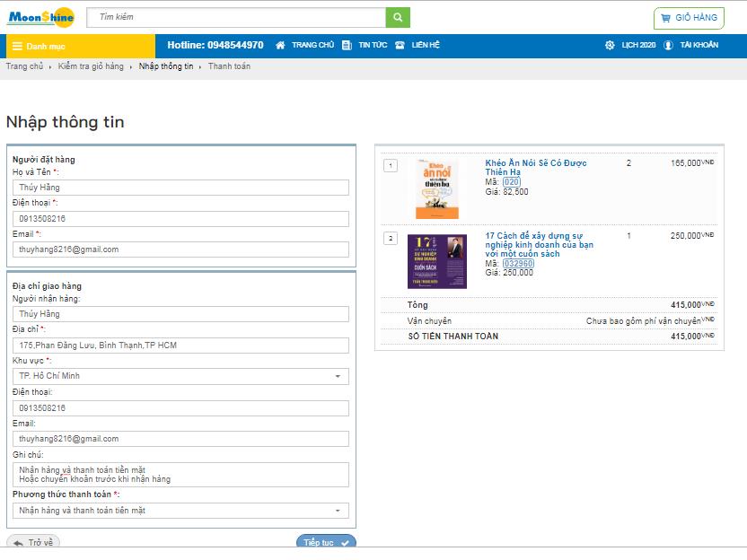Expand the Khu vực region dropdown
The width and height of the screenshot is (747, 560).
[x=180, y=376]
